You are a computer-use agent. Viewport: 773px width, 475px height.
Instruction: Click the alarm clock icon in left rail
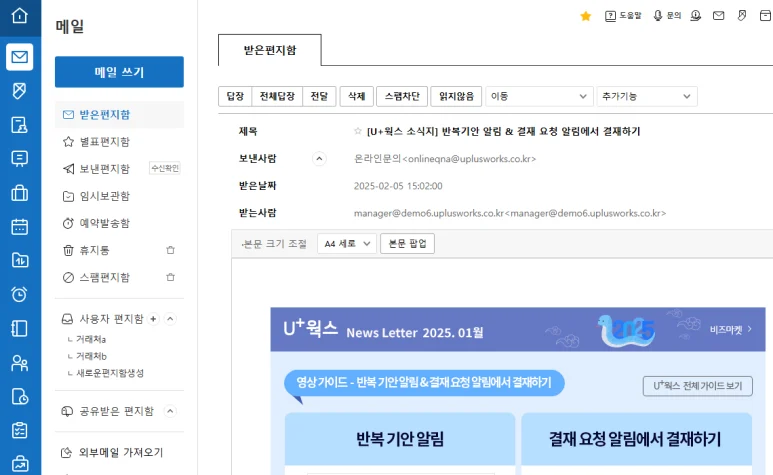tap(19, 294)
